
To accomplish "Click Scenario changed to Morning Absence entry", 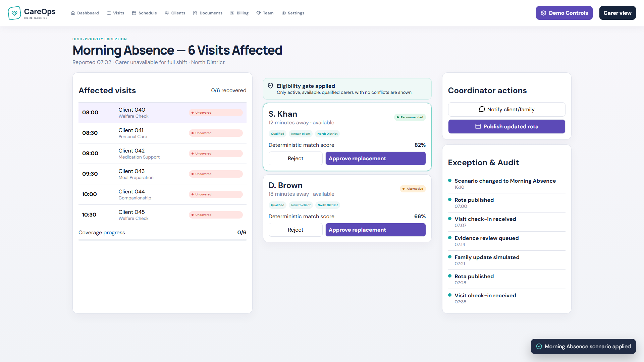I will [507, 184].
